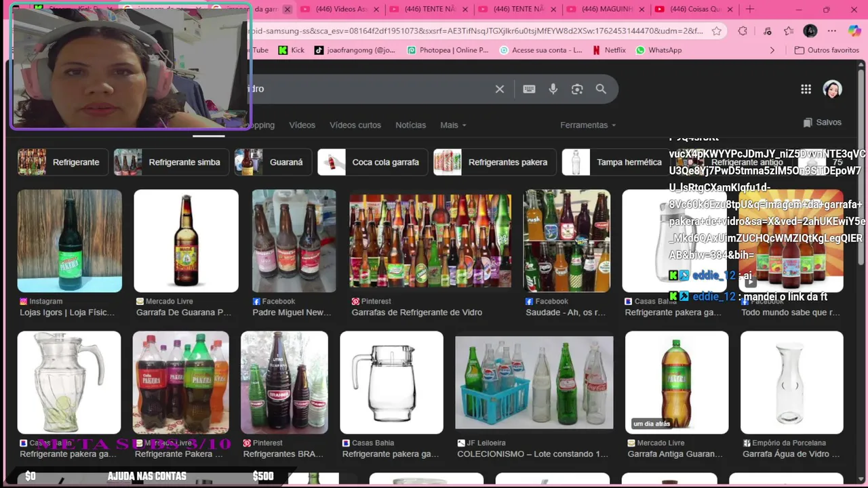Open the Acesse sua conta bookmark

click(x=540, y=50)
